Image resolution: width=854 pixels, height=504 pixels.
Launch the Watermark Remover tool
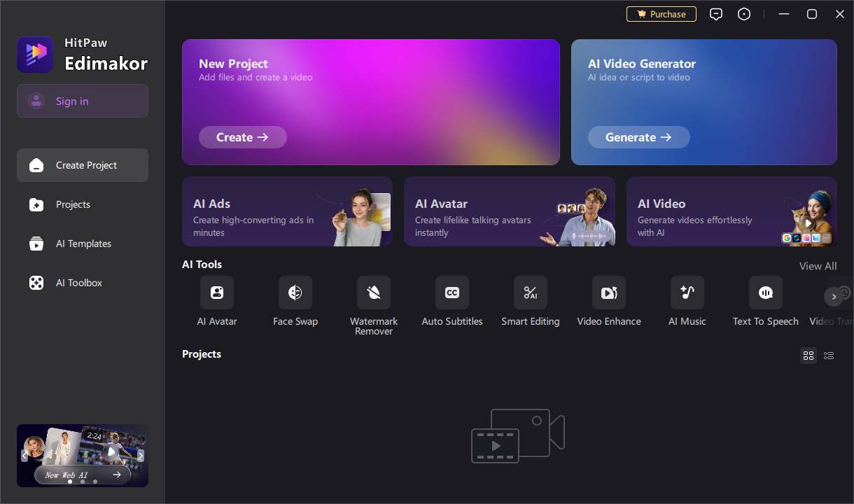coord(374,293)
